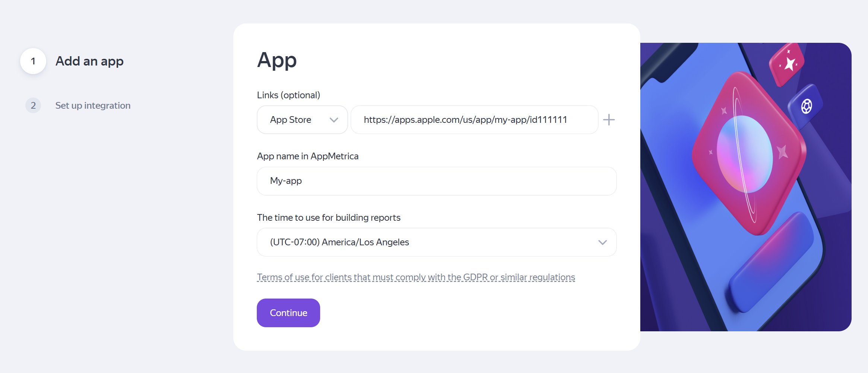Click the Links (optional) section label
868x373 pixels.
288,95
